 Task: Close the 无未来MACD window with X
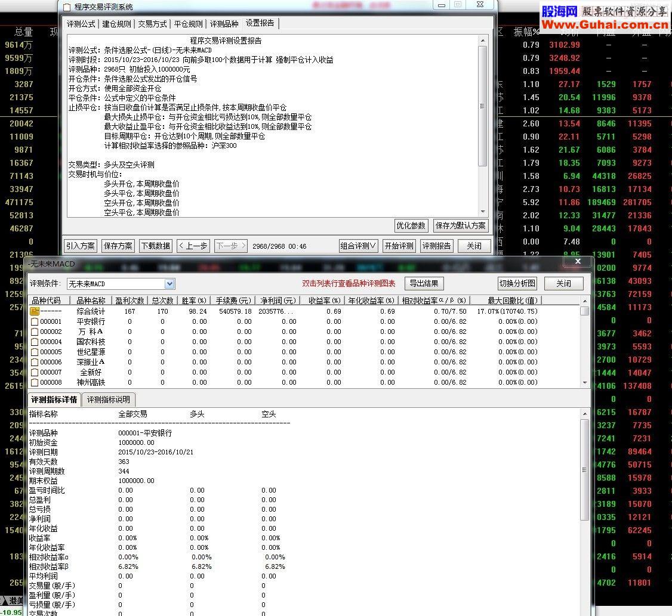pyautogui.click(x=578, y=261)
